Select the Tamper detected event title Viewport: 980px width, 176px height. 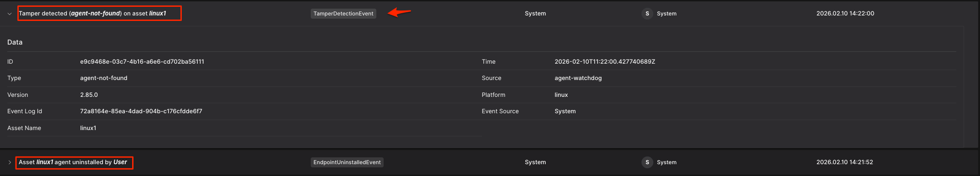click(92, 13)
